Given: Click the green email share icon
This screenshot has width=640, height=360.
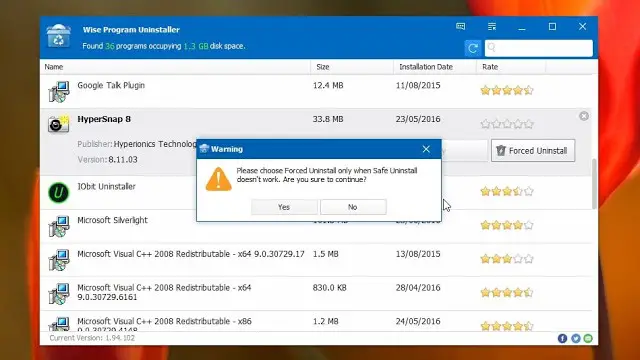Looking at the screenshot, I should [588, 338].
